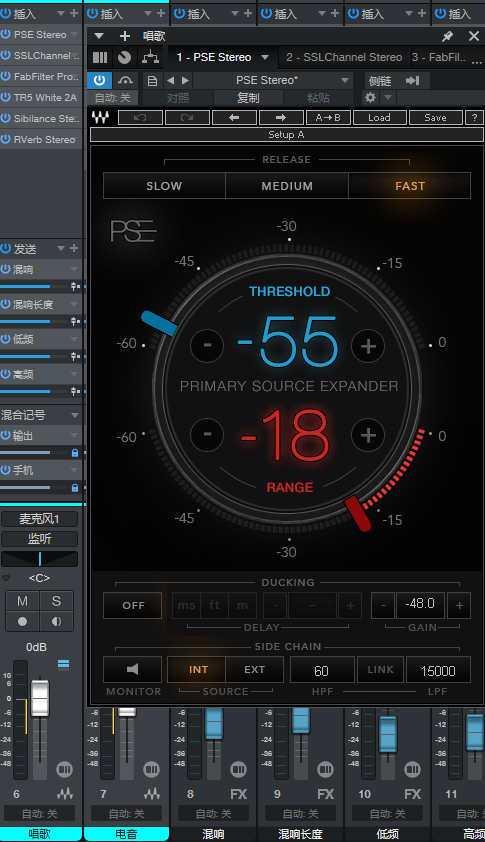The height and width of the screenshot is (842, 485).
Task: Increase ducking gain with plus button
Action: [x=459, y=605]
